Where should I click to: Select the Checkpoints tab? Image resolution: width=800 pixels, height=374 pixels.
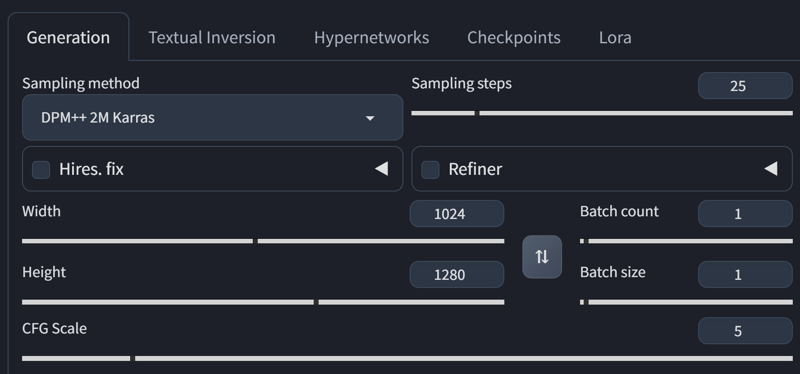coord(514,37)
